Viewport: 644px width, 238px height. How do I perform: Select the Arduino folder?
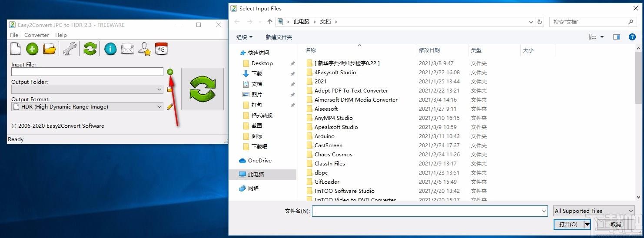click(324, 136)
